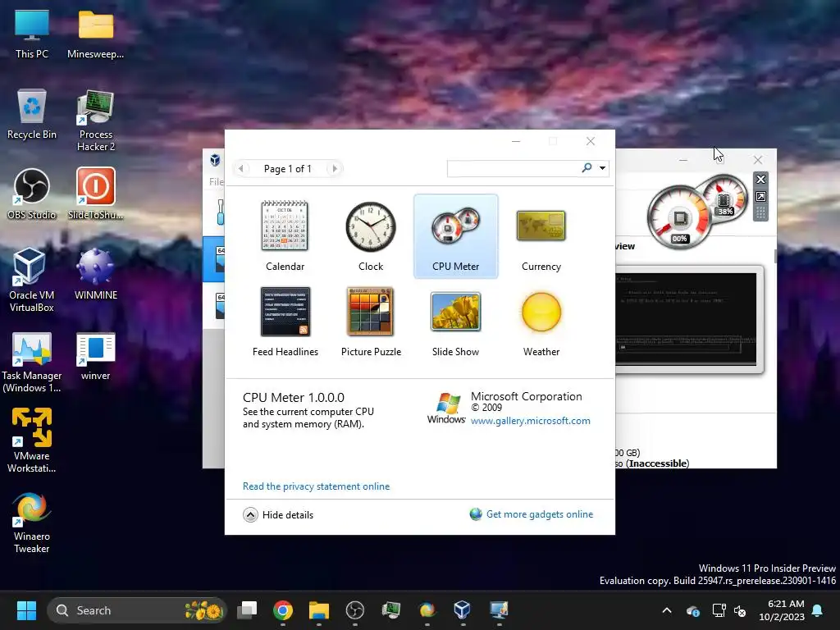Open the Recycle Bin
The width and height of the screenshot is (840, 630).
(x=32, y=114)
